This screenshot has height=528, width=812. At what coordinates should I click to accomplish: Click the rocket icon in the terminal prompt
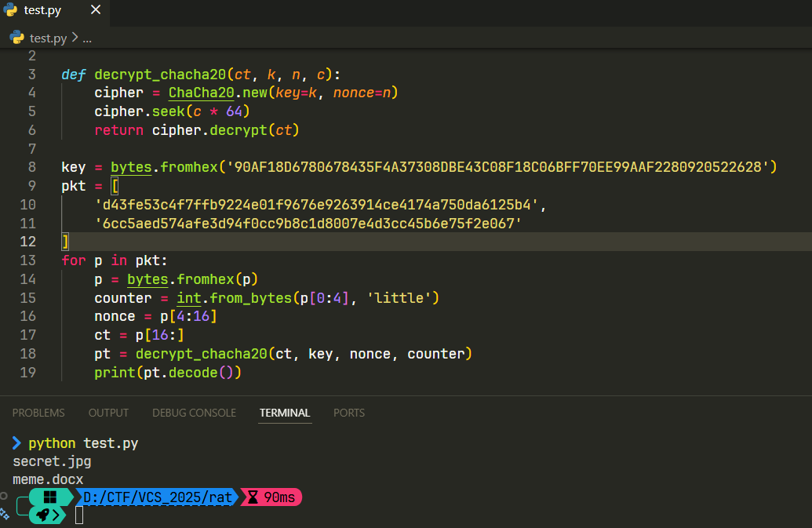point(42,515)
